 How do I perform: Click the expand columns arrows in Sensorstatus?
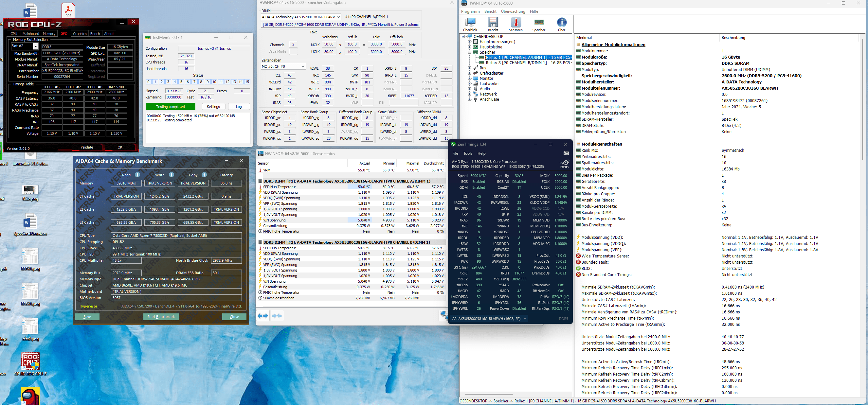(x=263, y=316)
